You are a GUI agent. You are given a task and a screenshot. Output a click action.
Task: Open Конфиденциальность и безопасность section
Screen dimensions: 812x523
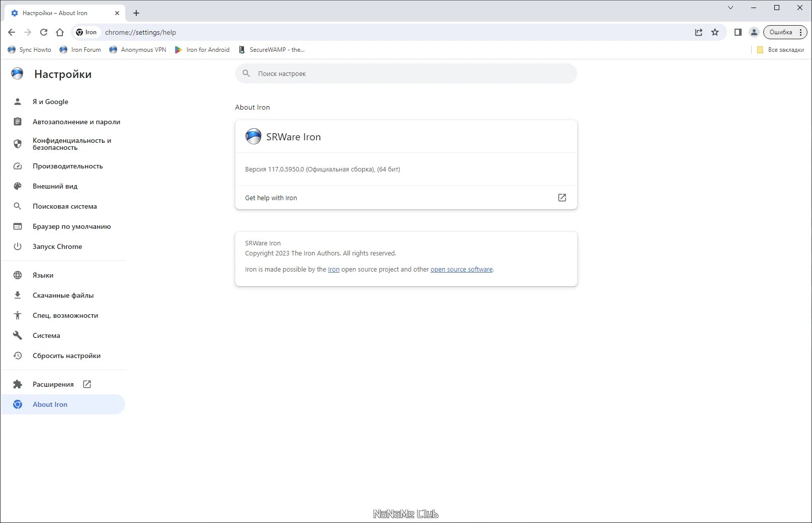[x=63, y=144]
